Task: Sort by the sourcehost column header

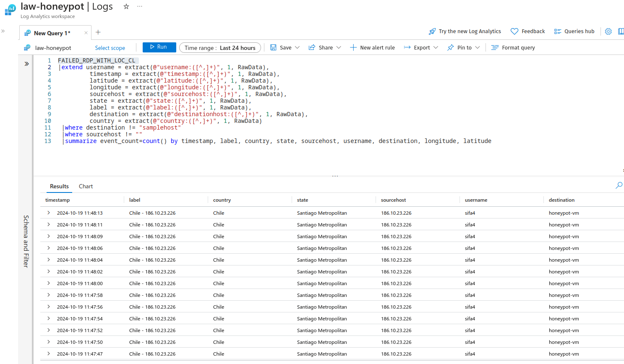Action: (393, 200)
